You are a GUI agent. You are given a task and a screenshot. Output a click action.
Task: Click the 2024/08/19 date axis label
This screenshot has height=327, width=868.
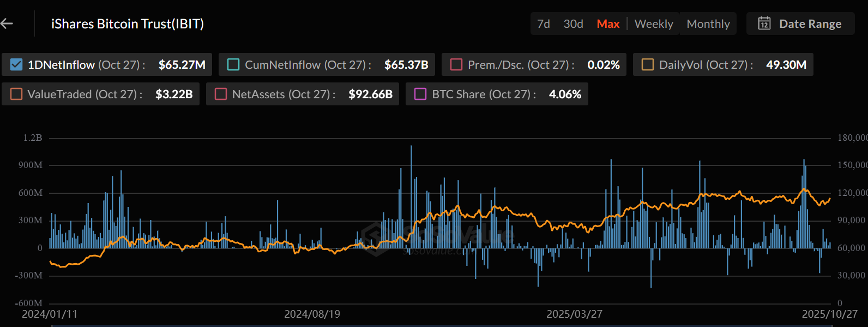pos(312,314)
